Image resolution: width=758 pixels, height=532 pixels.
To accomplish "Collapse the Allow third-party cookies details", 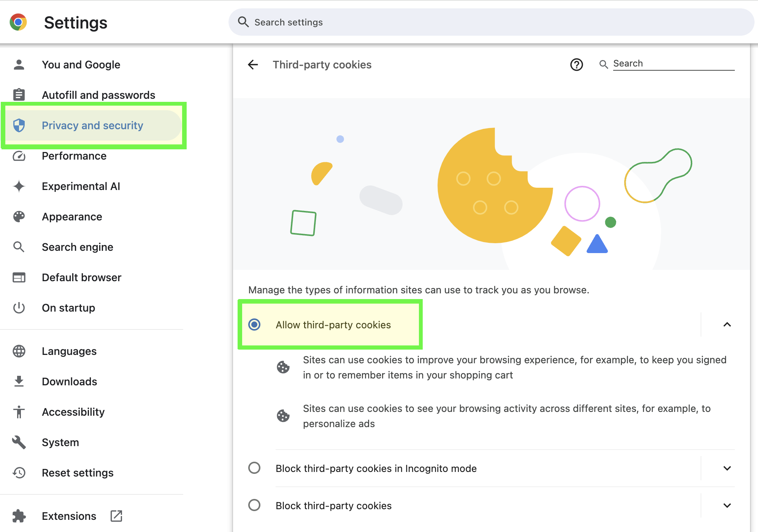I will click(x=727, y=325).
